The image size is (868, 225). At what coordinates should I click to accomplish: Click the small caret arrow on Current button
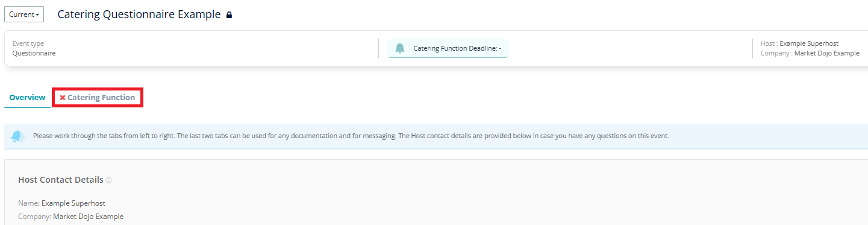[37, 15]
